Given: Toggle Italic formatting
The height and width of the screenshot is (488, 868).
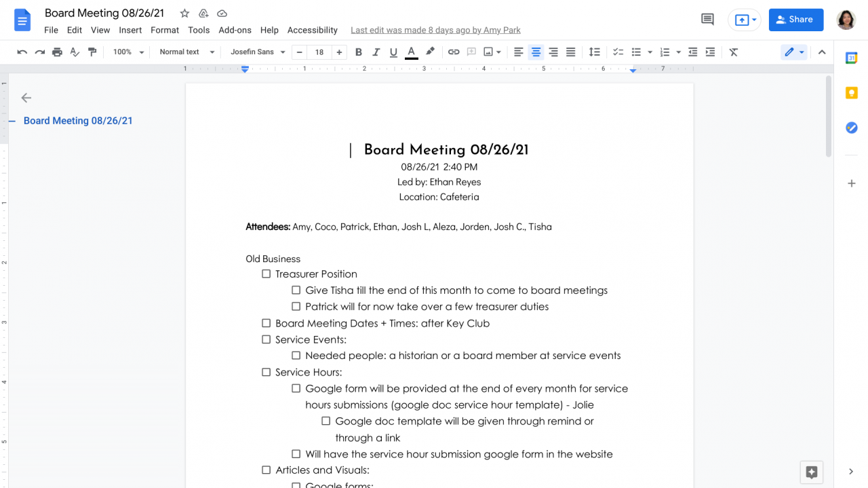Looking at the screenshot, I should tap(376, 52).
